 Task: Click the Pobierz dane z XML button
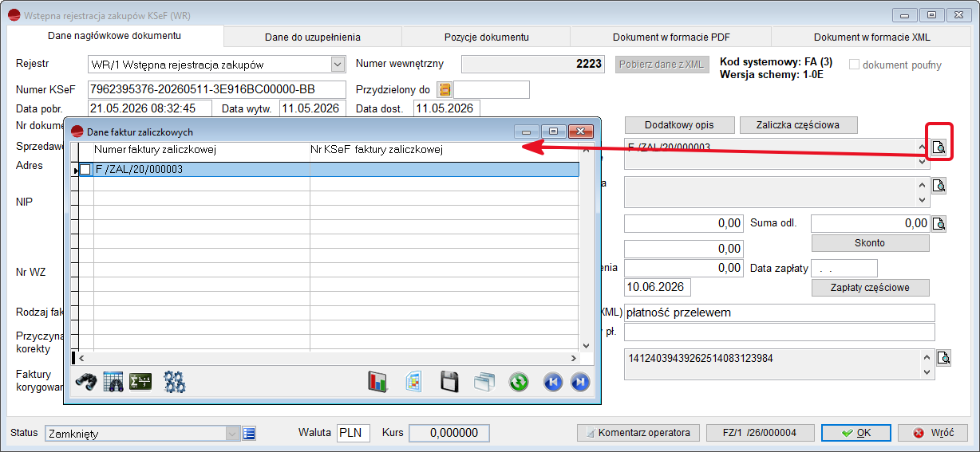click(x=662, y=65)
